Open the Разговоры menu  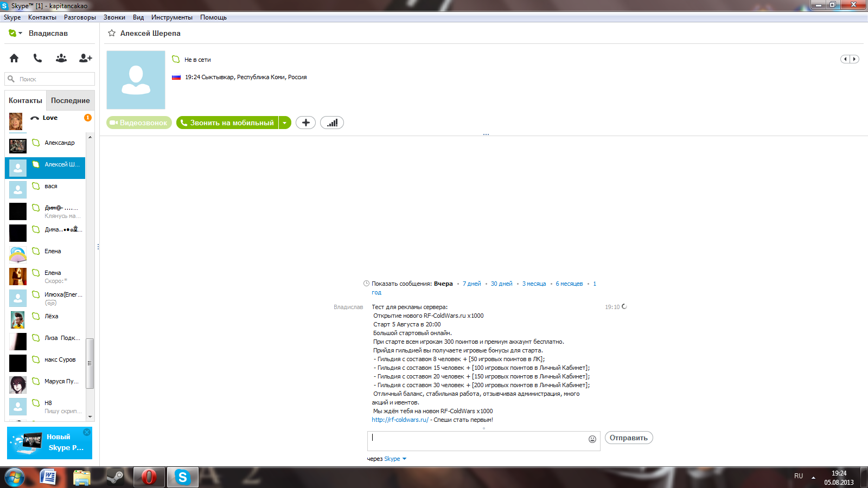80,17
